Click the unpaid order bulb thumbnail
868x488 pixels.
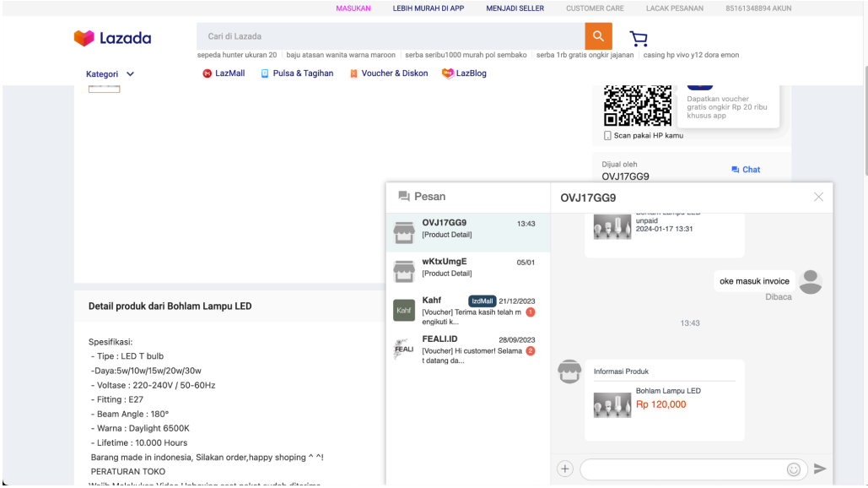(x=612, y=226)
